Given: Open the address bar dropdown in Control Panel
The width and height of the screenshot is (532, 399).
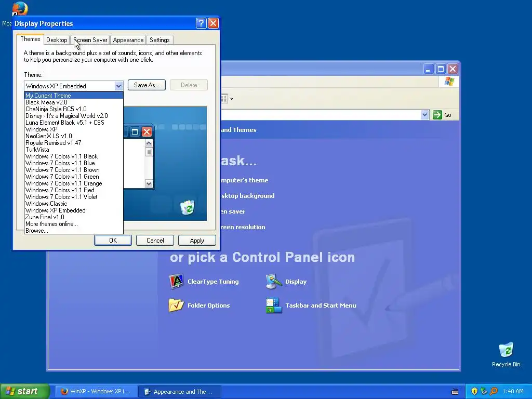Looking at the screenshot, I should click(424, 115).
